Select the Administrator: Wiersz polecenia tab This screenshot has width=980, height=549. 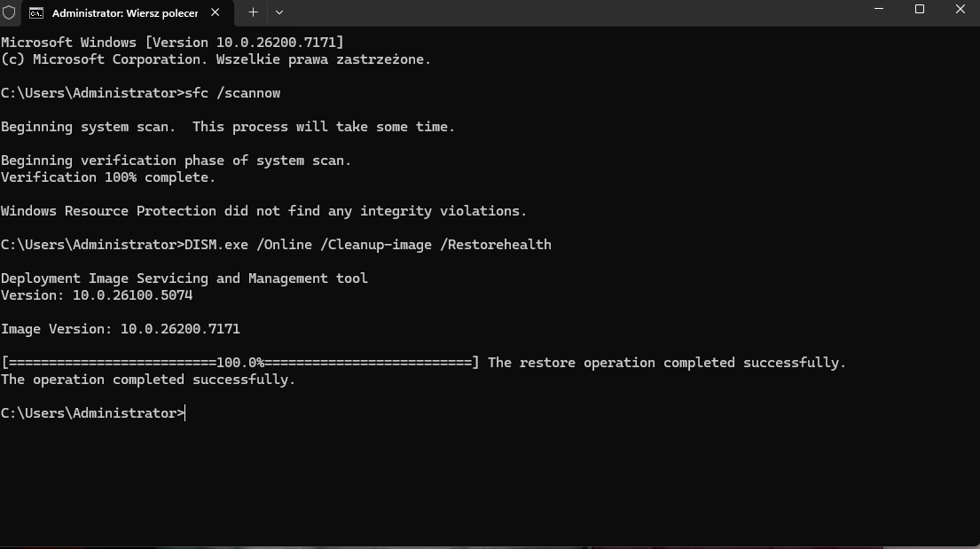click(124, 13)
